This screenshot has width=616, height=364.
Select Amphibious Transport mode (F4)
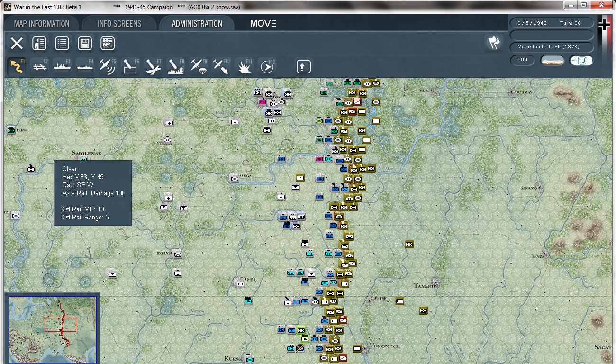pyautogui.click(x=85, y=66)
